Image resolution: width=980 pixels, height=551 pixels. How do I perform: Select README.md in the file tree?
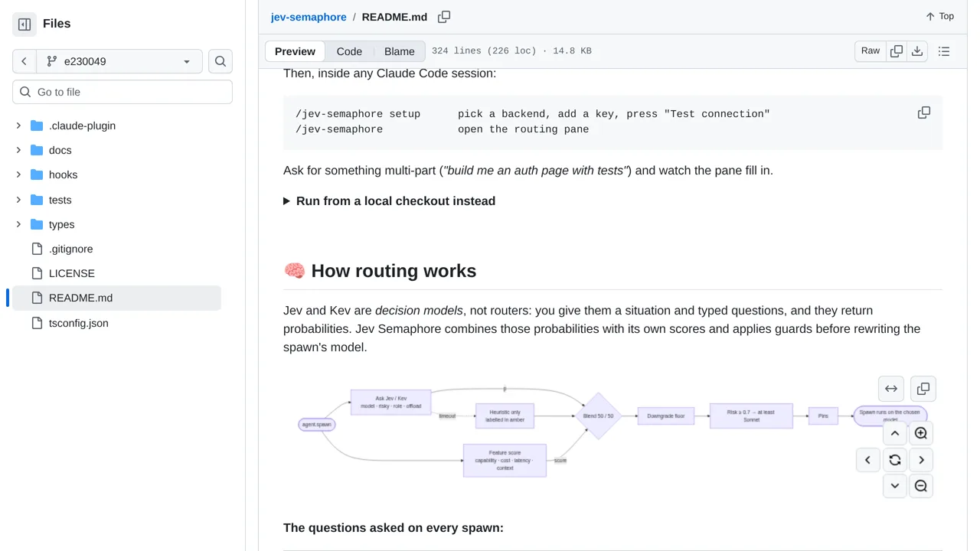pyautogui.click(x=116, y=298)
